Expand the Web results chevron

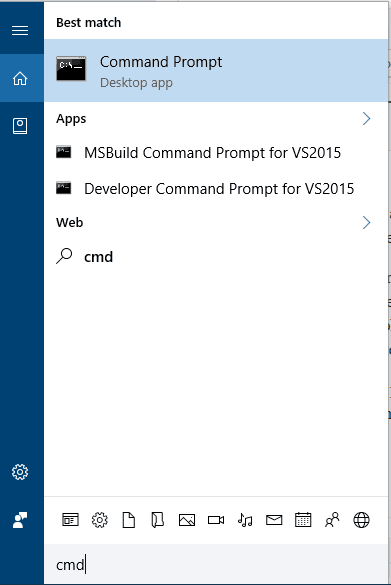point(367,222)
